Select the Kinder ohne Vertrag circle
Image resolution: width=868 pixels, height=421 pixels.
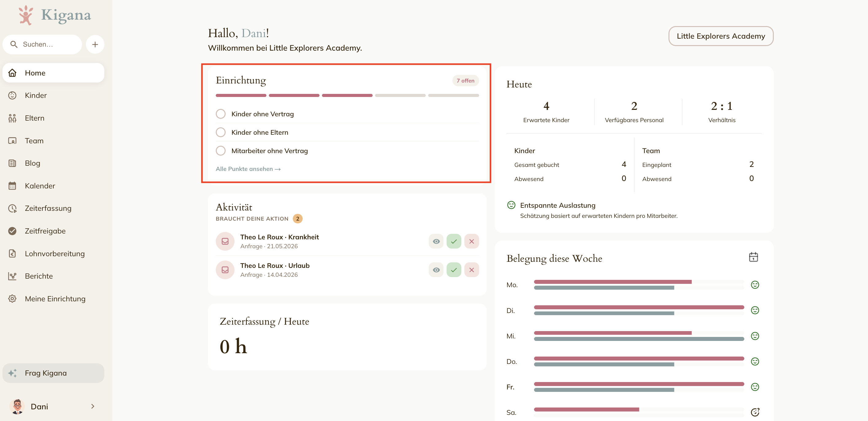[x=220, y=114]
